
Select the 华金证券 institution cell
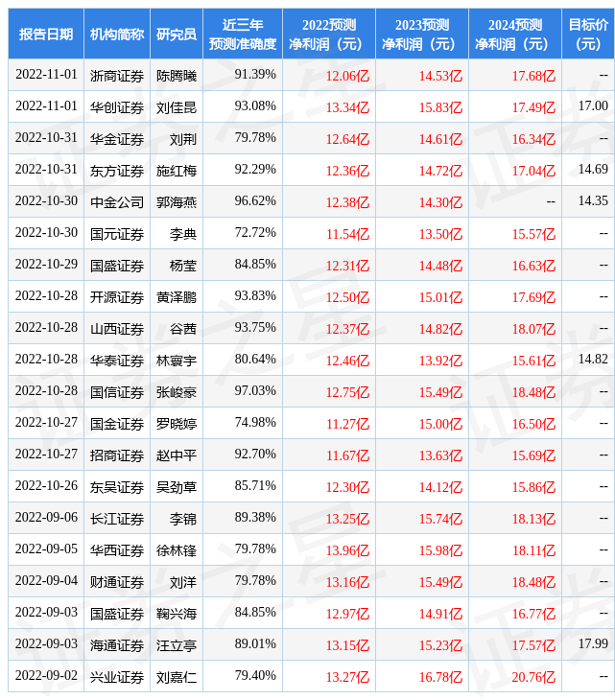(x=117, y=139)
